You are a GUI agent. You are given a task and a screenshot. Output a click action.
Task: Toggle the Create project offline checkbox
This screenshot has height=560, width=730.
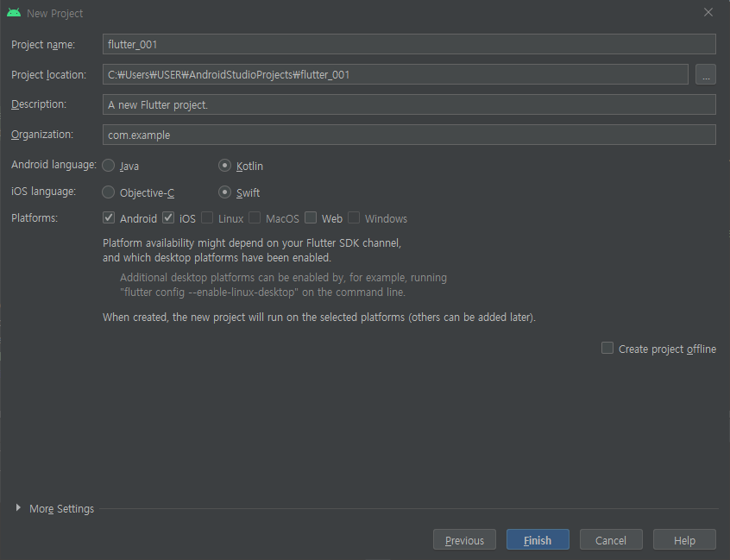point(607,349)
